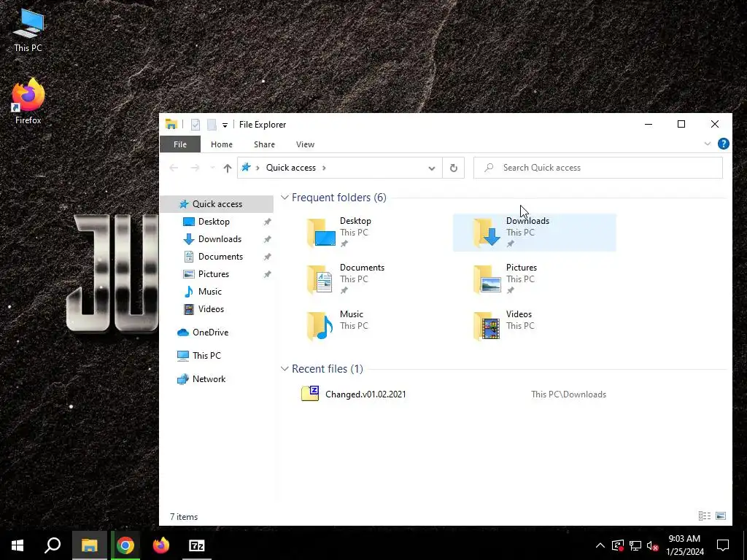Click Properties icon in title bar quick access toolbar
This screenshot has height=560, width=747.
pos(196,125)
